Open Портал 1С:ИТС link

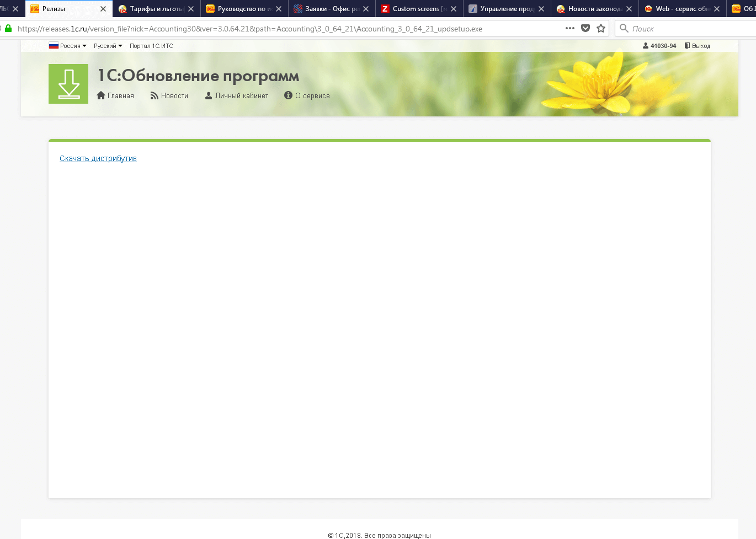pos(151,46)
